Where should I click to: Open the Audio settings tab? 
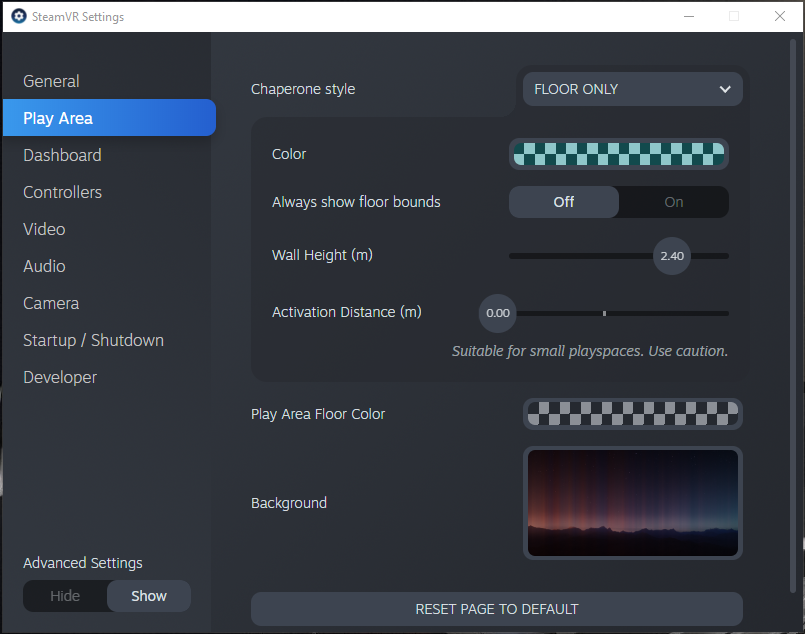(x=44, y=266)
